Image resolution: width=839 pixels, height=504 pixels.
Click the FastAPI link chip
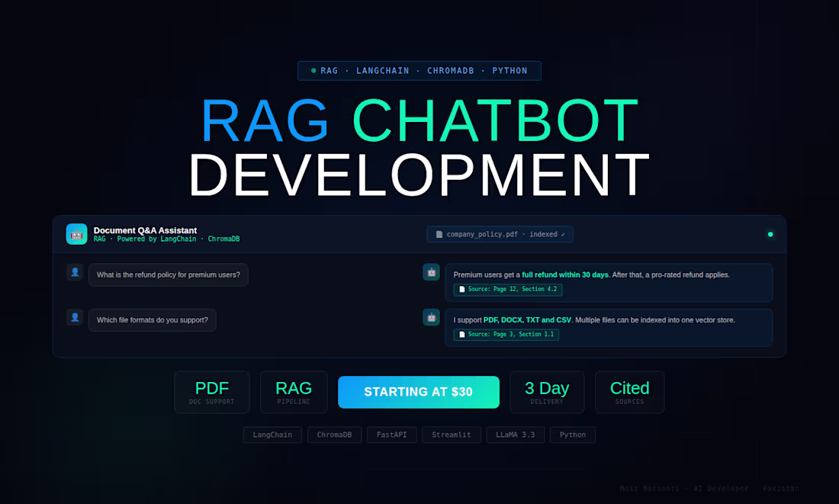tap(391, 435)
